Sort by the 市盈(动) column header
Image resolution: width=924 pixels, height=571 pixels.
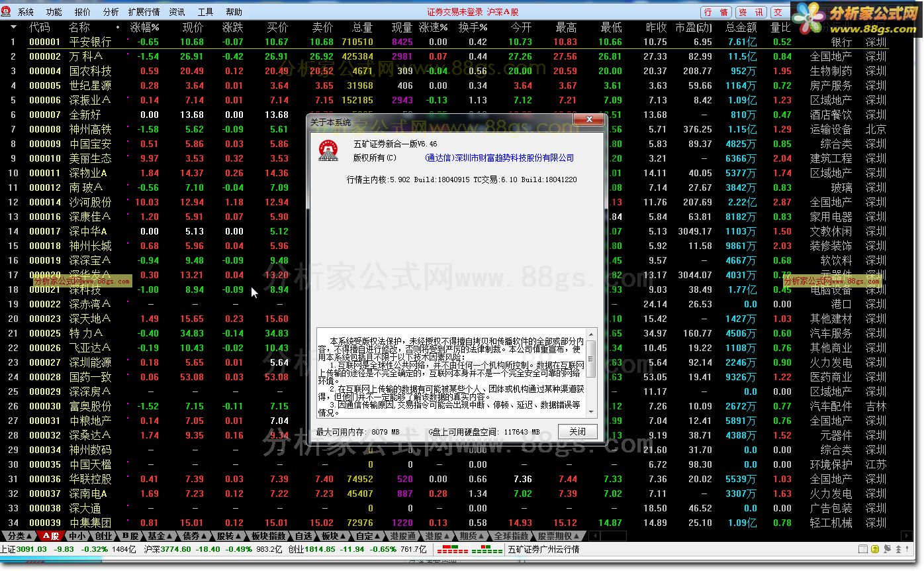tap(694, 27)
